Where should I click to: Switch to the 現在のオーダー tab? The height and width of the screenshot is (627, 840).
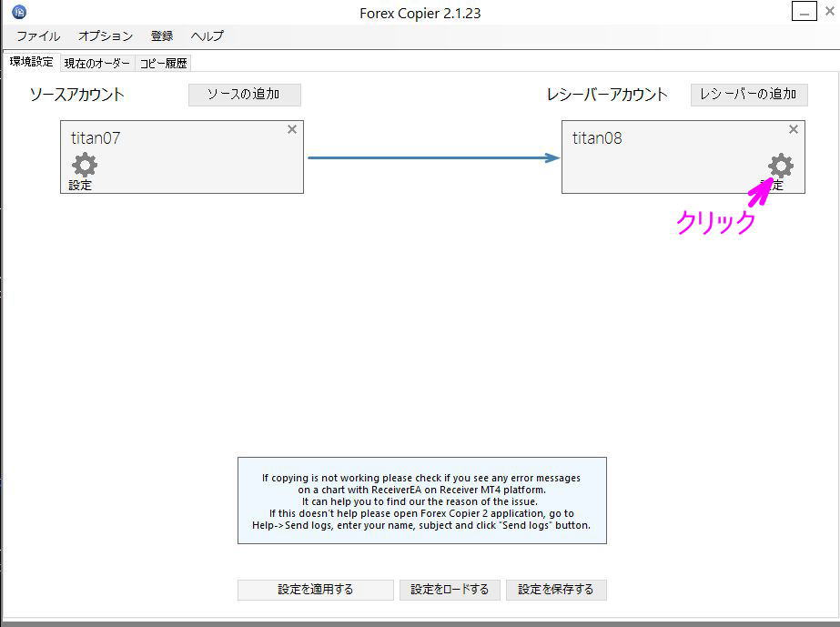pos(96,63)
